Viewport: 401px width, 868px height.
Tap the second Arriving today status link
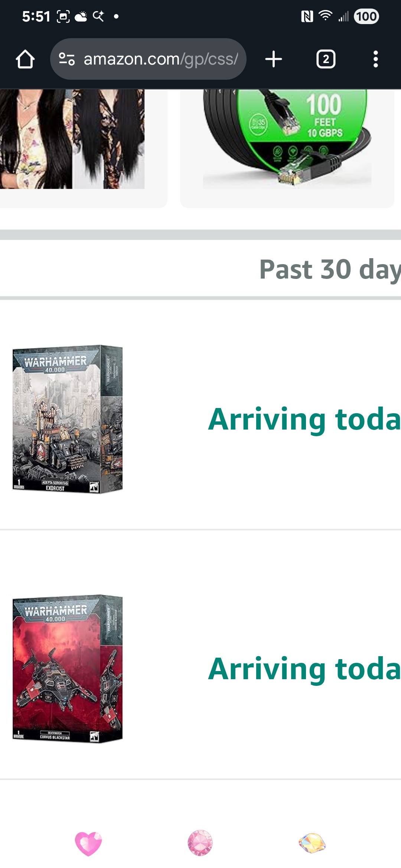pos(304,669)
